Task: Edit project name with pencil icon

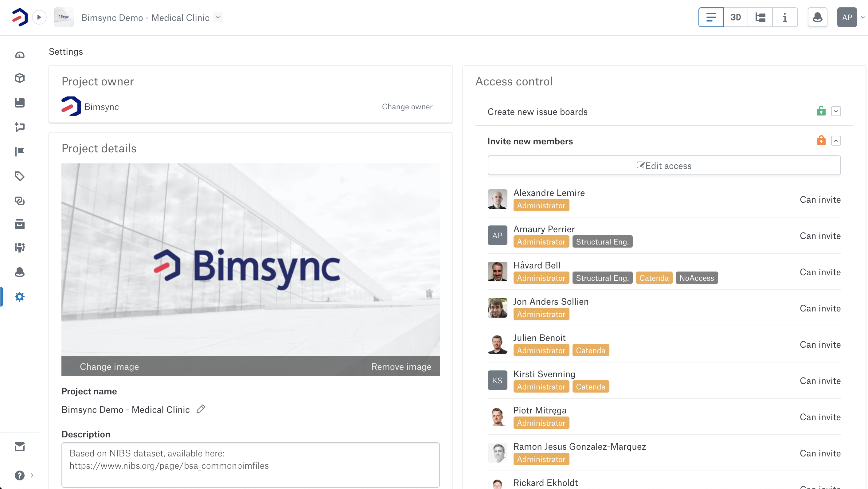Action: tap(201, 409)
